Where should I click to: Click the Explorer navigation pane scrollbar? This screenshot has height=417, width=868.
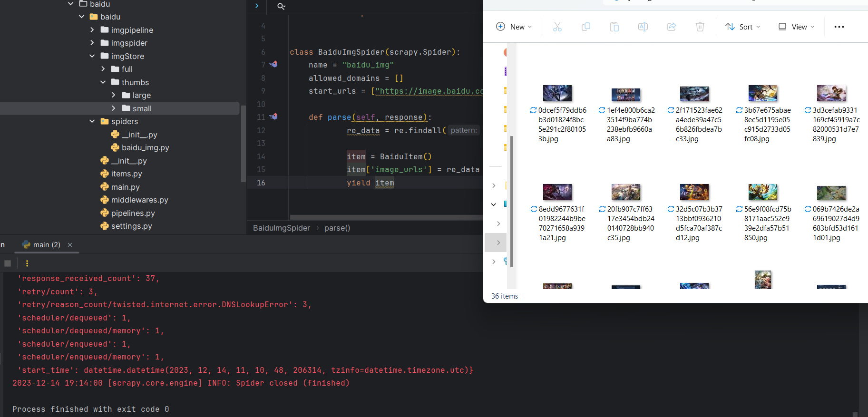click(x=512, y=202)
